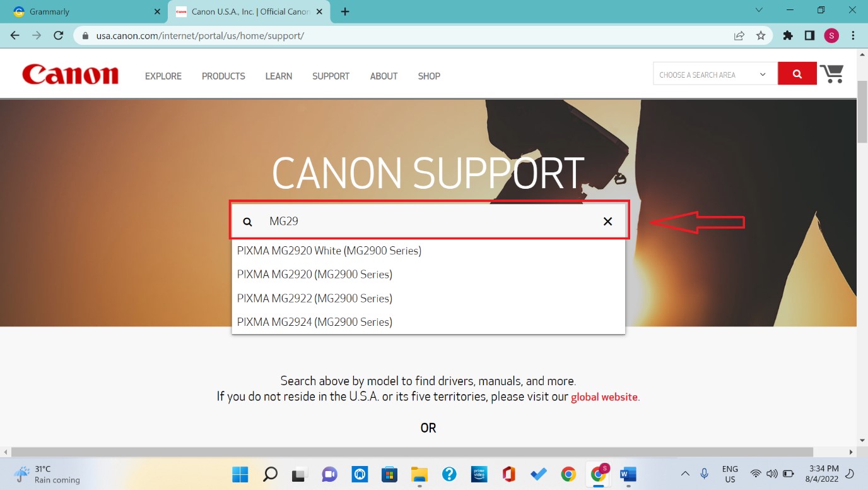Follow the global website link

point(604,397)
